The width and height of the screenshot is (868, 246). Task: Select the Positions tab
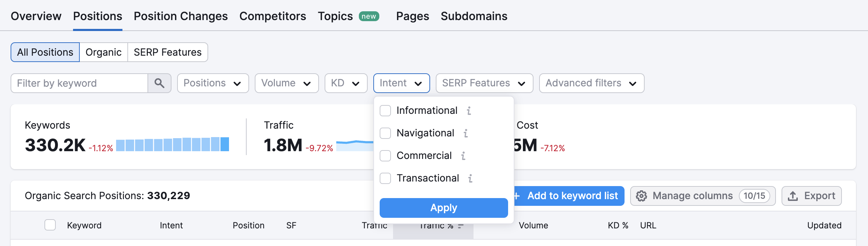coord(98,16)
